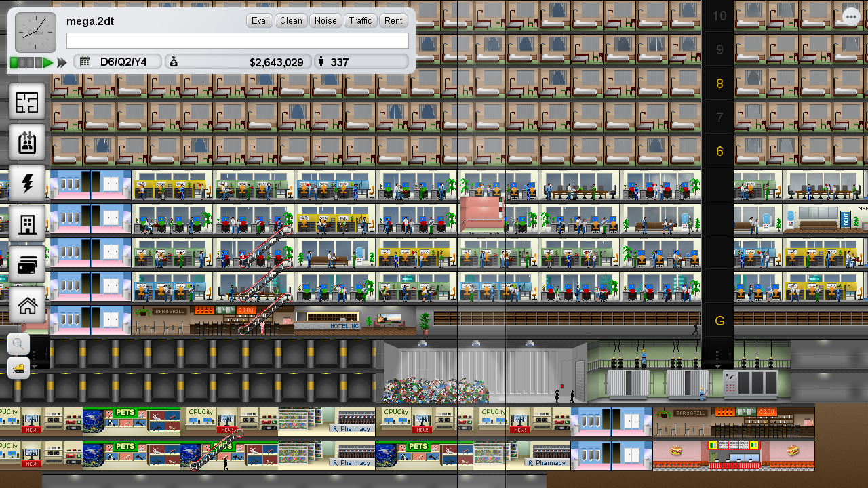The width and height of the screenshot is (868, 488).
Task: Open the credit card commerce icon
Action: click(27, 265)
